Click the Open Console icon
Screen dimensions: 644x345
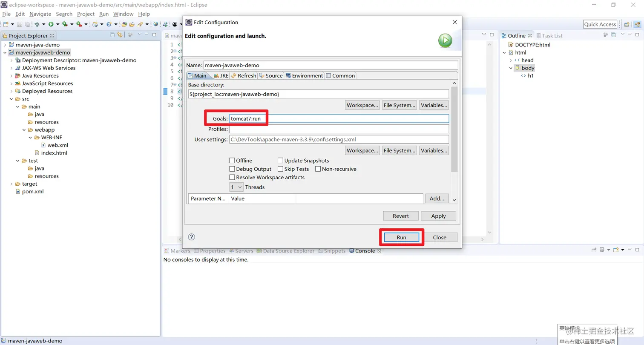[616, 250]
